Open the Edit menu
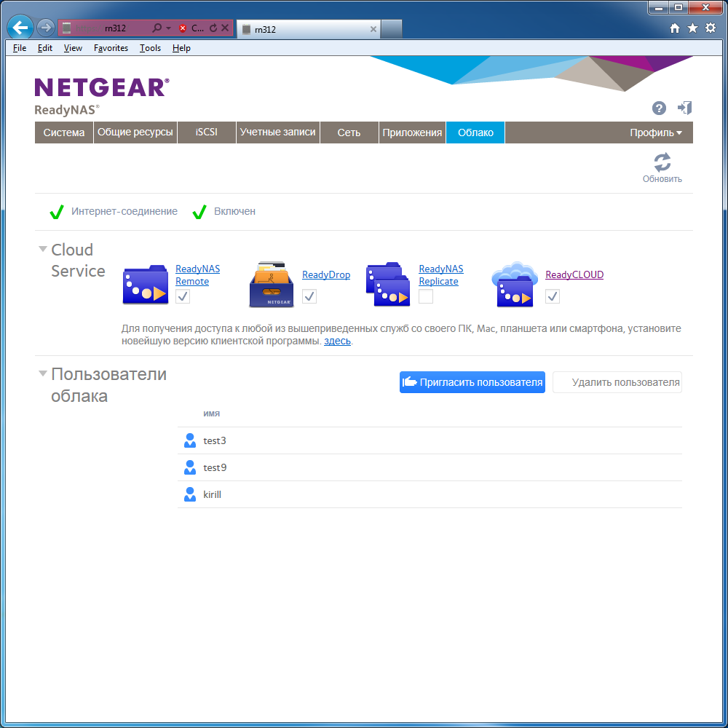The height and width of the screenshot is (728, 728). point(45,48)
